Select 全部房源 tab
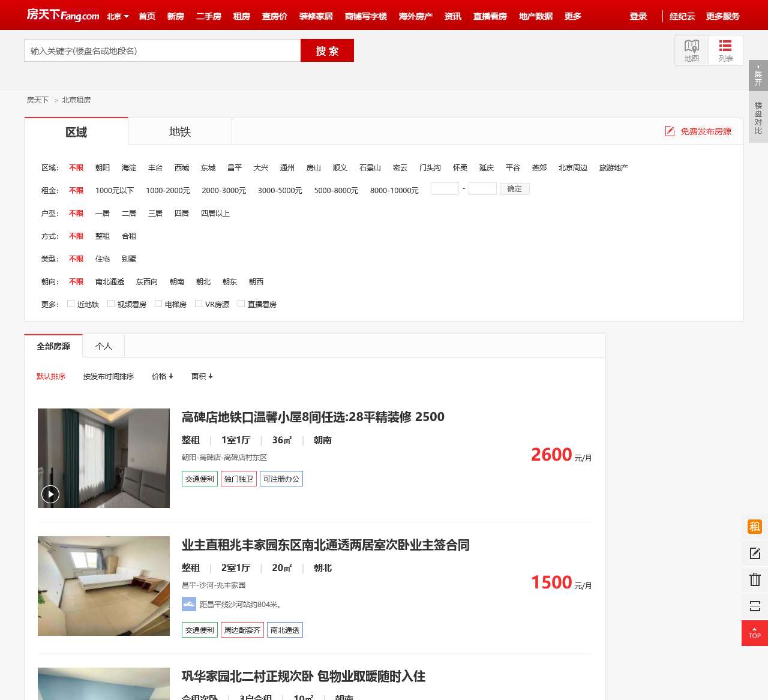Screen dimensions: 768x700 [x=53, y=346]
